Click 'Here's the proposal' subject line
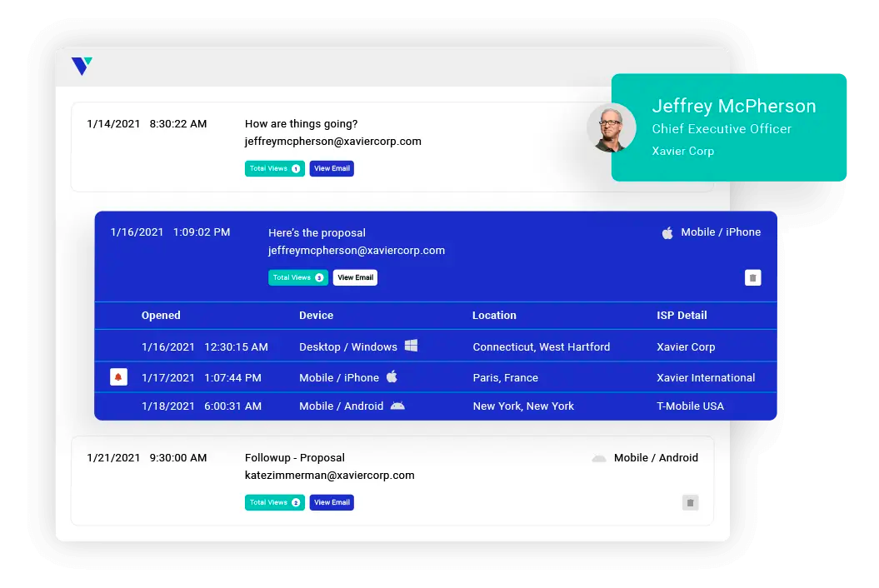The height and width of the screenshot is (588, 879). 317,232
